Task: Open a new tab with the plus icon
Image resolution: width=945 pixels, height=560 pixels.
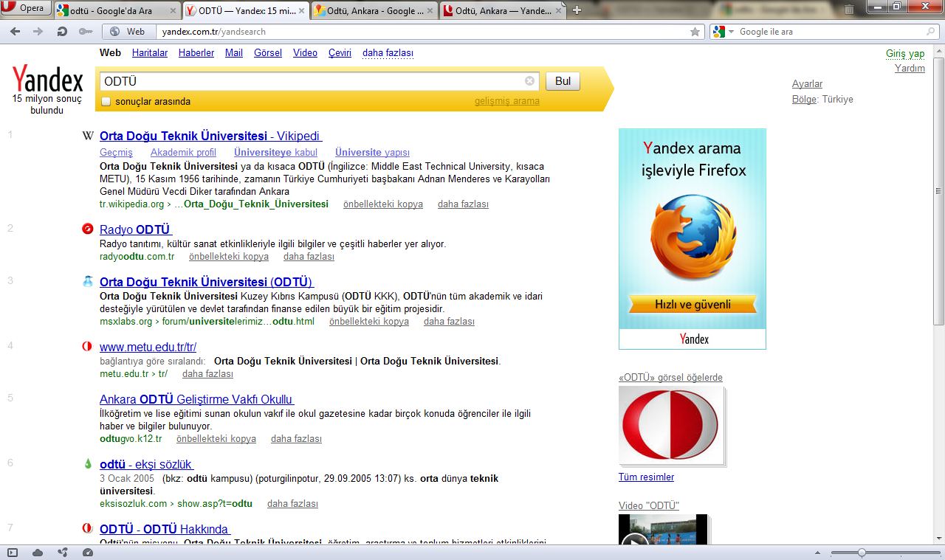Action: click(577, 10)
